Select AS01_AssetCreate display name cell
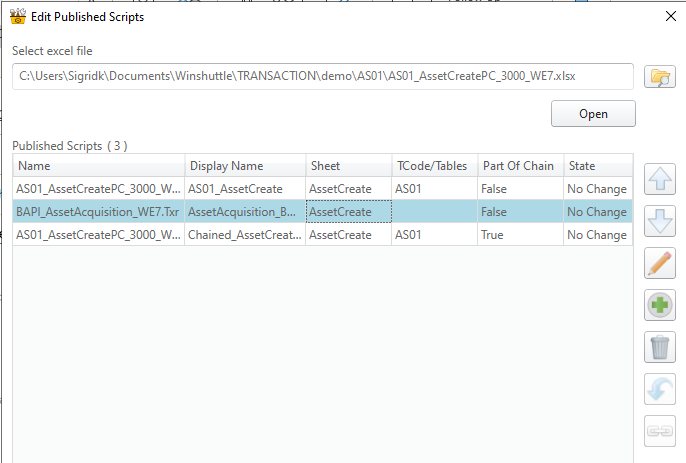Image resolution: width=686 pixels, height=463 pixels. [x=245, y=189]
